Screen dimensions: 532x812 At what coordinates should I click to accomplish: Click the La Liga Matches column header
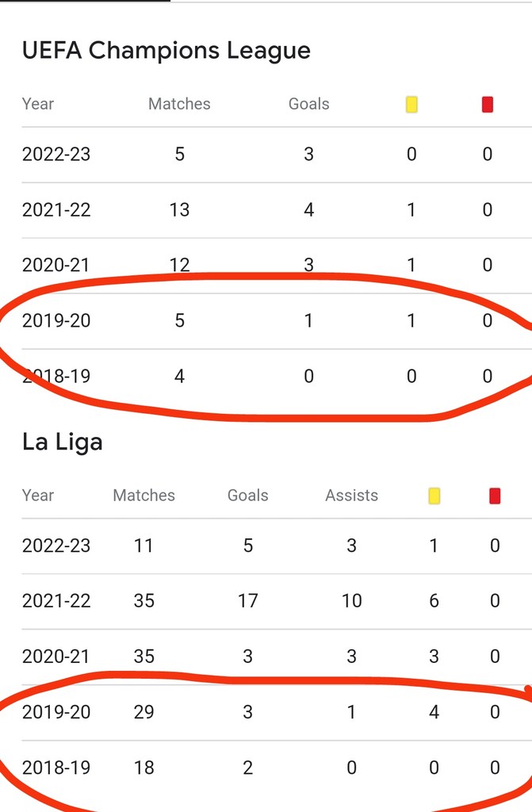point(144,496)
